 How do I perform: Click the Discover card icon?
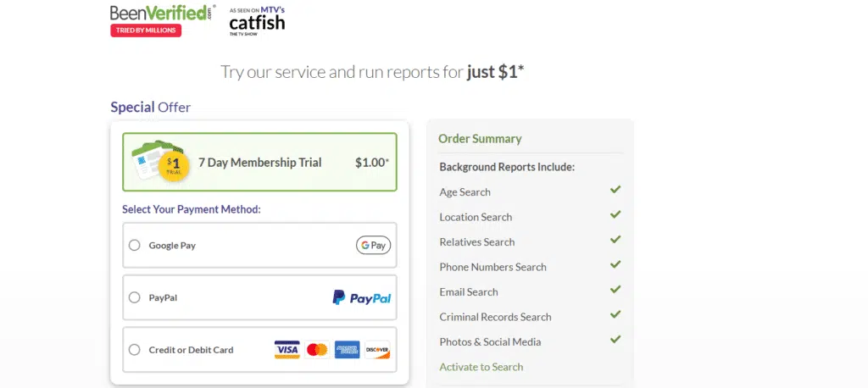[x=376, y=350]
